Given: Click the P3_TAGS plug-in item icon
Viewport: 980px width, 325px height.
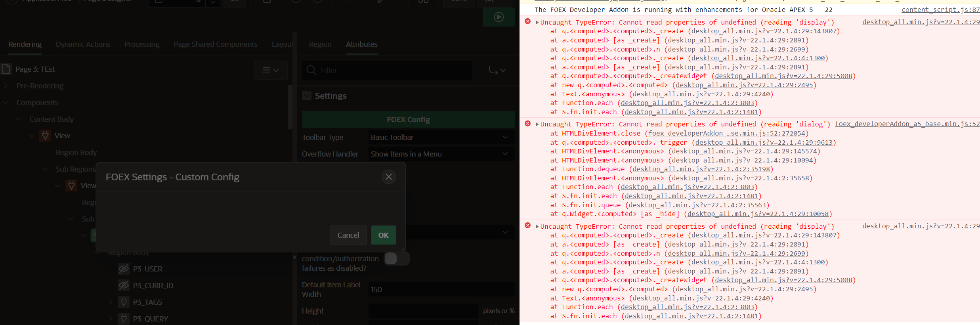Looking at the screenshot, I should 124,302.
